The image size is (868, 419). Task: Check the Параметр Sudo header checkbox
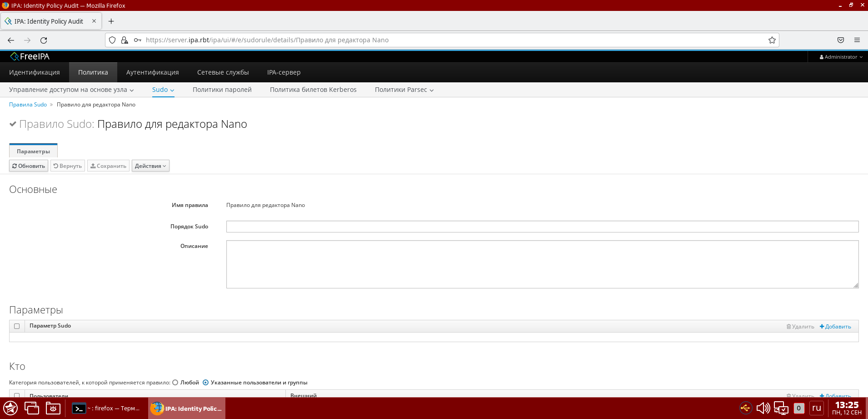click(x=17, y=326)
